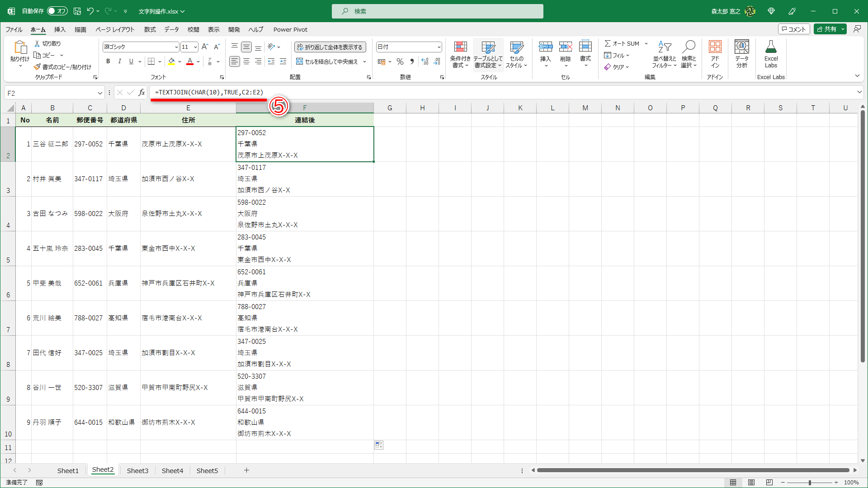
Task: Switch to the 数式 ribbon tab
Action: click(x=150, y=29)
